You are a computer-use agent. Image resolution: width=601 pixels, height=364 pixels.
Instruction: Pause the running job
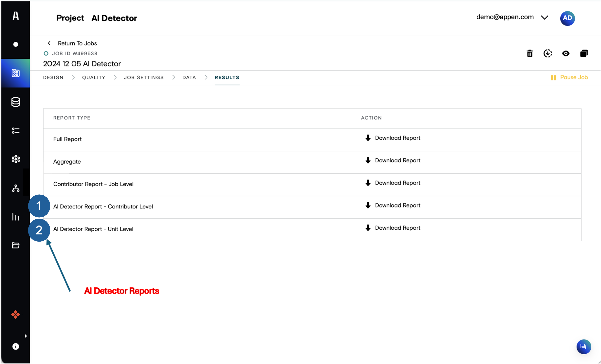pos(569,77)
